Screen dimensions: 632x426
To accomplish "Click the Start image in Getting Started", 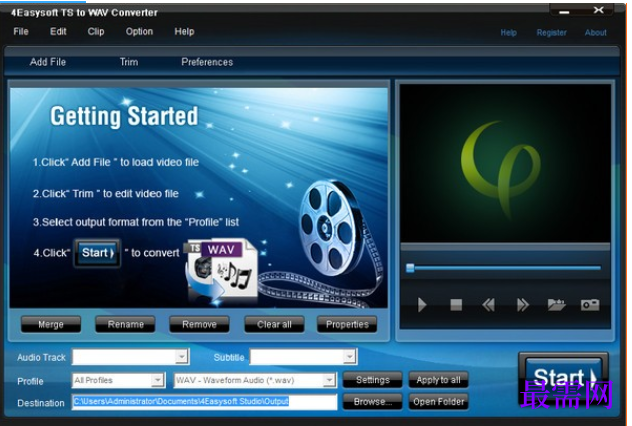I will point(97,253).
